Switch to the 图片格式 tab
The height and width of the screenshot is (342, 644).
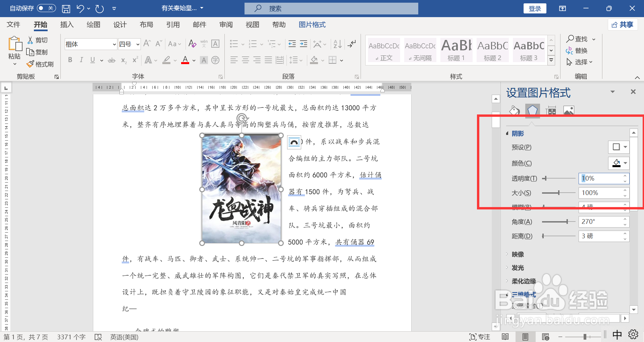[x=312, y=25]
